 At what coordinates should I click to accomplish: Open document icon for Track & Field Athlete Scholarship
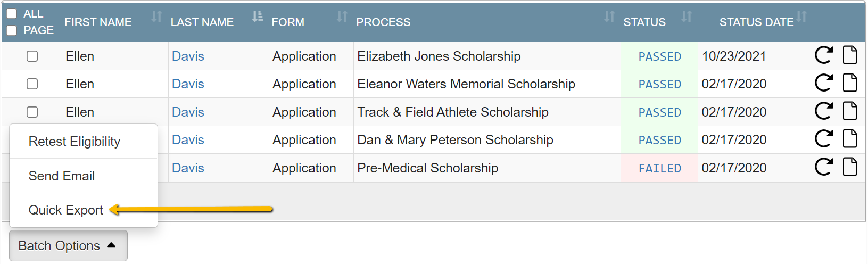[x=850, y=111]
